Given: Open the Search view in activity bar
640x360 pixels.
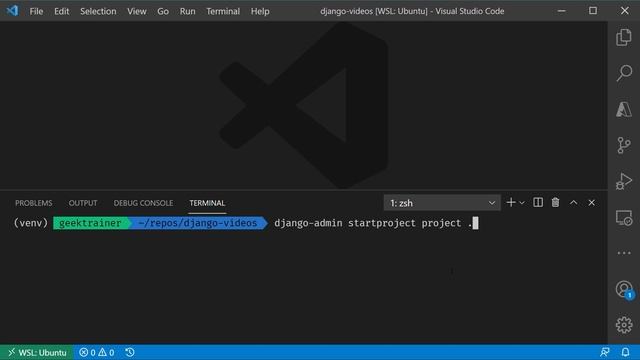Looking at the screenshot, I should point(624,73).
